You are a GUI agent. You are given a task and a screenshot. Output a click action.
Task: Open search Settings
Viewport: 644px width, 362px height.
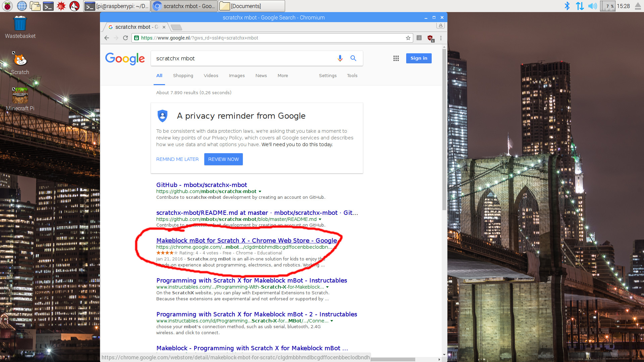328,76
